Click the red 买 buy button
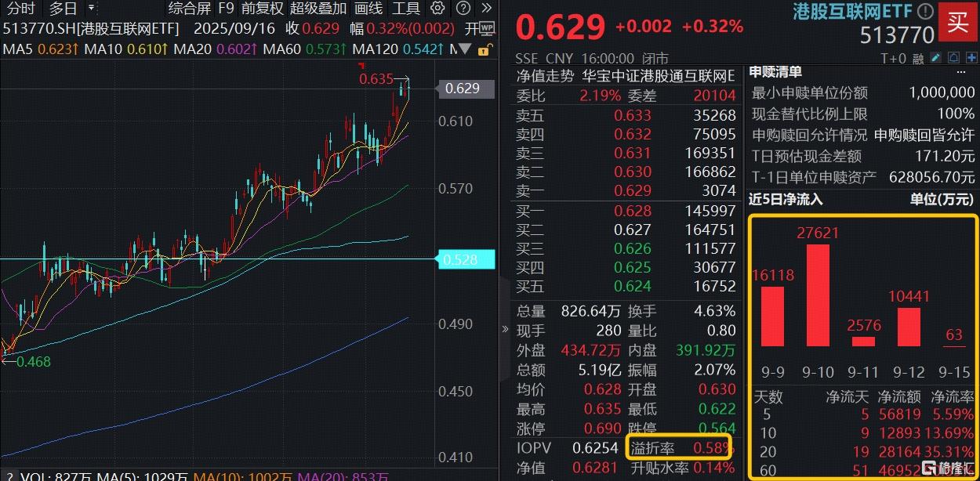Viewport: 980px width, 481px height. coord(958,22)
